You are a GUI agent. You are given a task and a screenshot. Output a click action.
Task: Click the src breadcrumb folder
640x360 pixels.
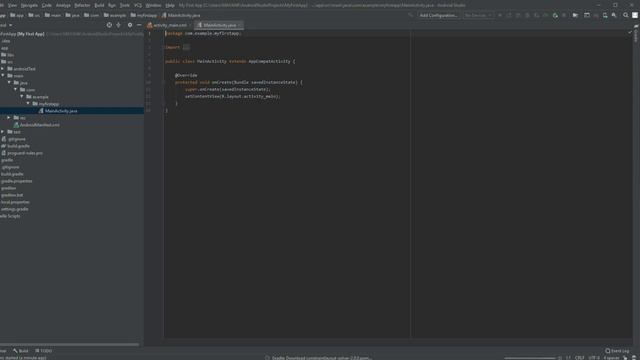pyautogui.click(x=34, y=16)
